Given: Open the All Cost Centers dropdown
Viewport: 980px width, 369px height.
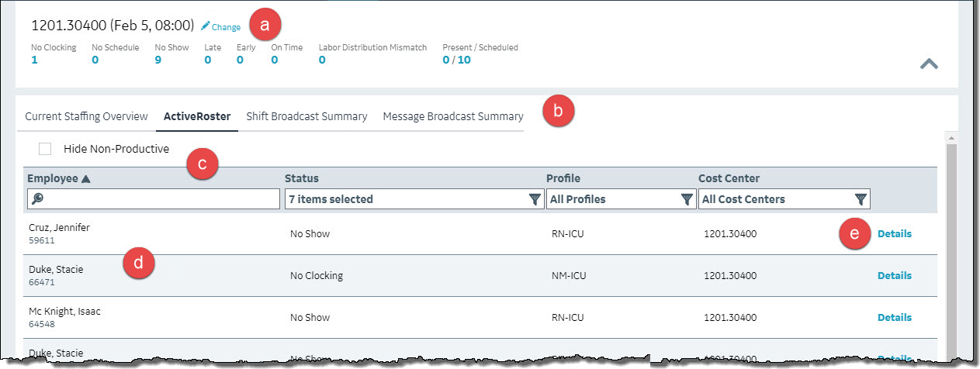Looking at the screenshot, I should pos(776,200).
